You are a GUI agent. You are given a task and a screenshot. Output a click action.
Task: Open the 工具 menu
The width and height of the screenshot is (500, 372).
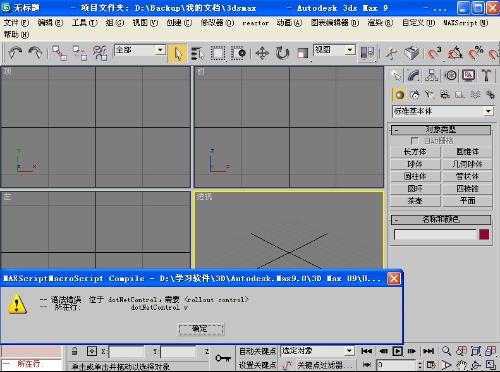85,23
